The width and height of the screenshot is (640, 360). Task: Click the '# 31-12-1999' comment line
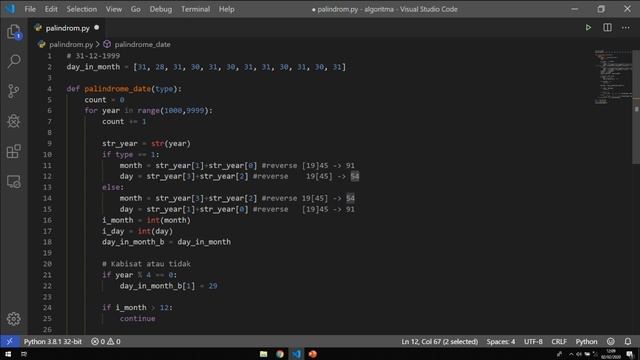[x=93, y=56]
